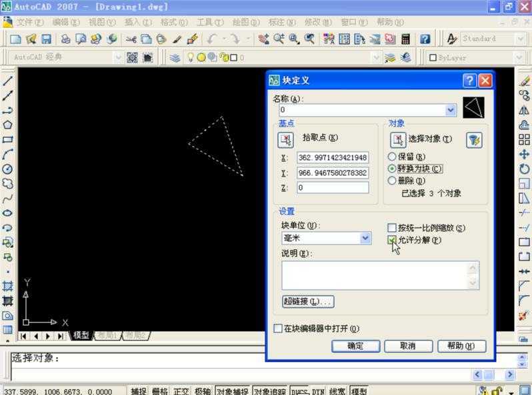Toggle the 允许分解 checkbox

392,240
